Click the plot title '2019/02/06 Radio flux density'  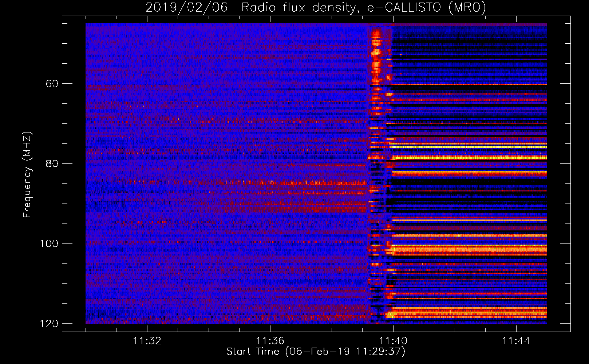(x=316, y=7)
